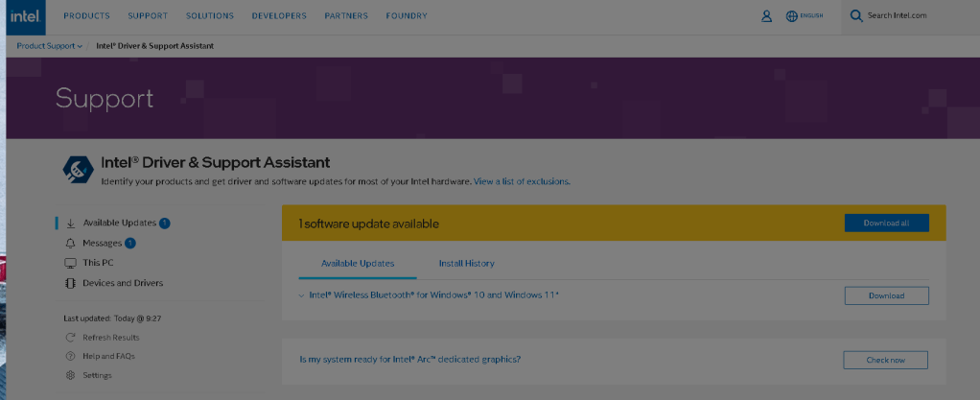
Task: Click the Messages bell icon
Action: point(71,243)
